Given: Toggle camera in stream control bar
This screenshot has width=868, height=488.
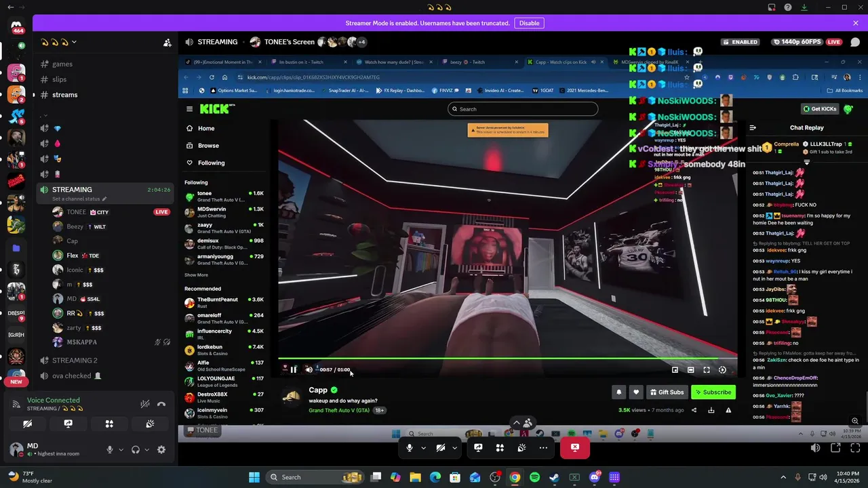Looking at the screenshot, I should pyautogui.click(x=441, y=448).
